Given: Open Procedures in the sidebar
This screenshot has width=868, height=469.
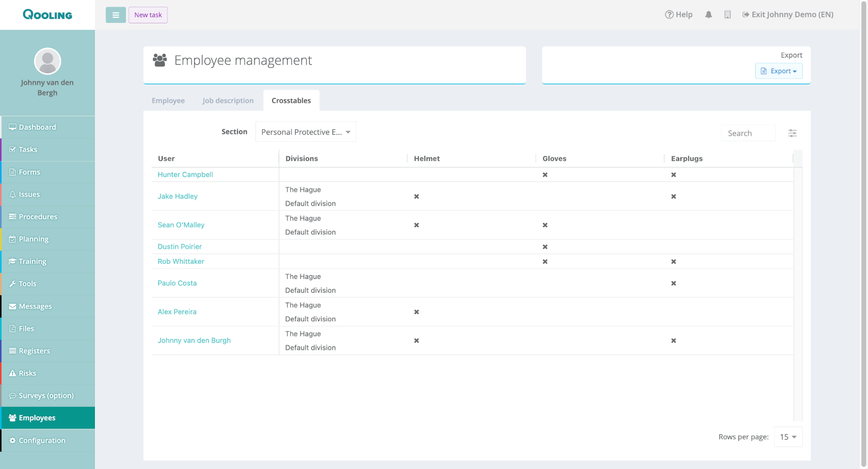Looking at the screenshot, I should coord(48,217).
